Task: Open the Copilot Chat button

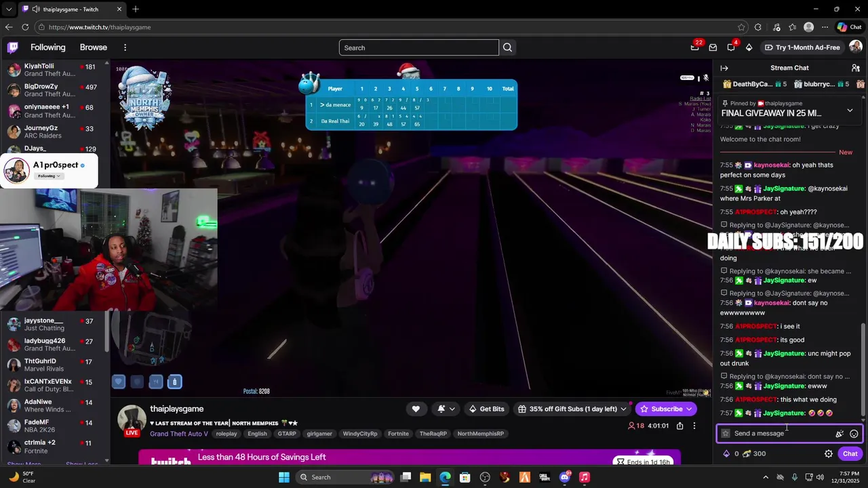Action: coord(850,27)
